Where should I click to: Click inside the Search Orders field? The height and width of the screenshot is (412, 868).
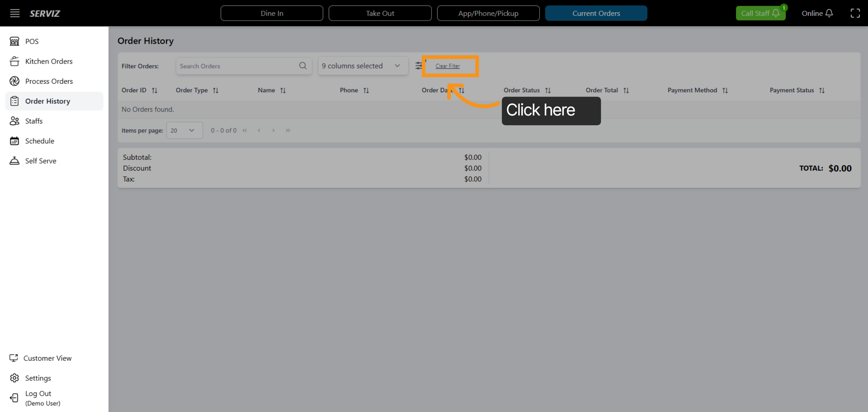coord(235,66)
